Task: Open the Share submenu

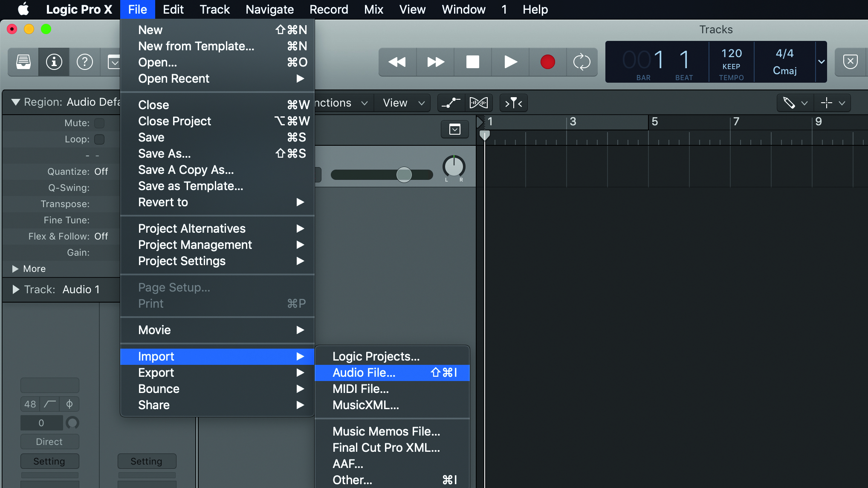Action: (x=217, y=405)
